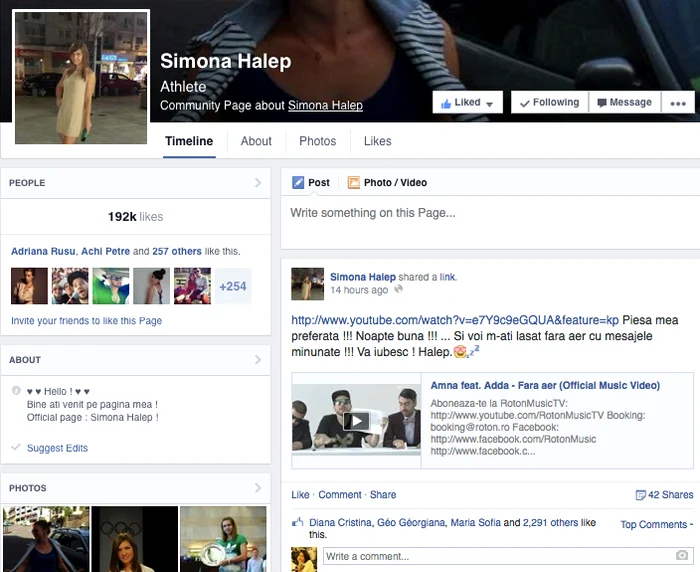Open Achi Petre's profile link
Viewport: 700px width, 572px height.
[x=105, y=251]
